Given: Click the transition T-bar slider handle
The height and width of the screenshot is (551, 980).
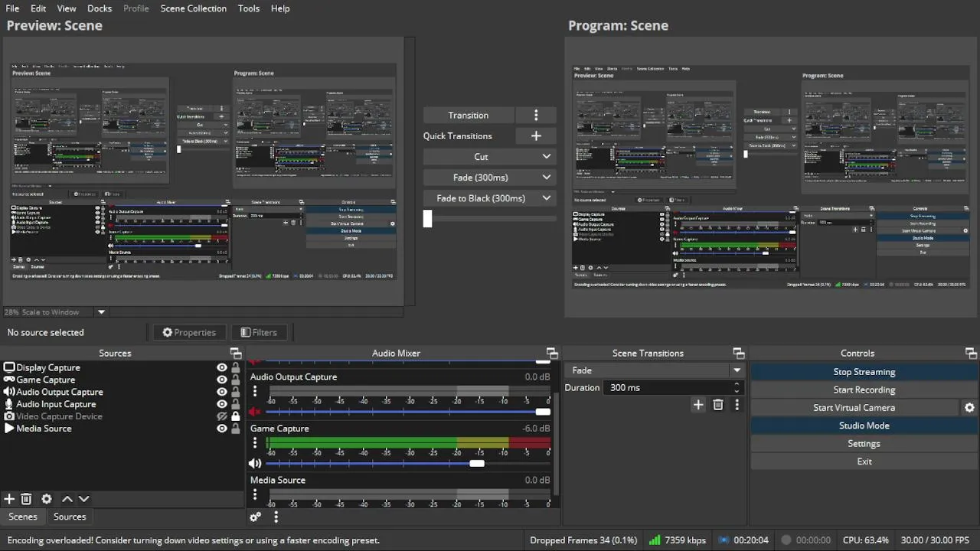Looking at the screenshot, I should [427, 219].
